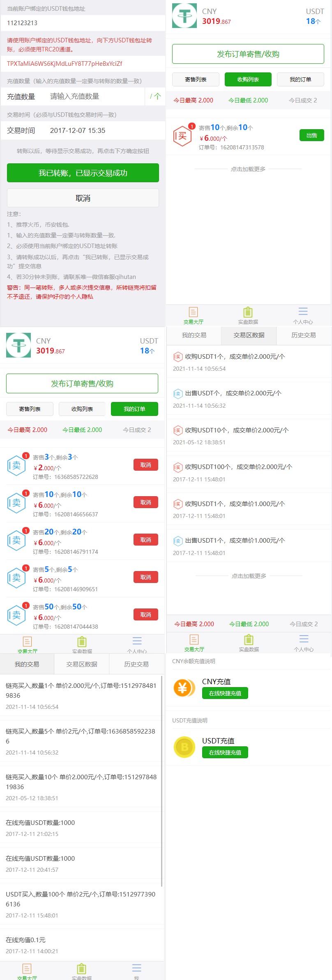Click the 卖 icon for the 50个 order
Screen dimensions: 332x980
click(16, 615)
